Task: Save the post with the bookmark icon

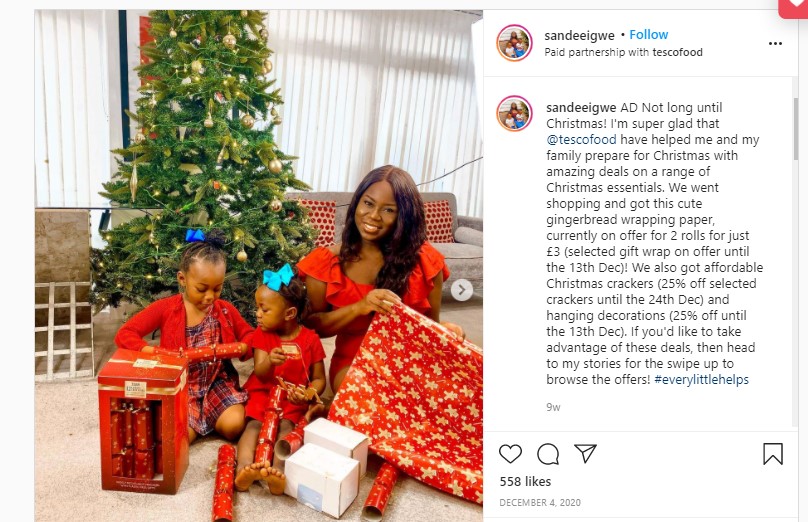Action: [773, 454]
